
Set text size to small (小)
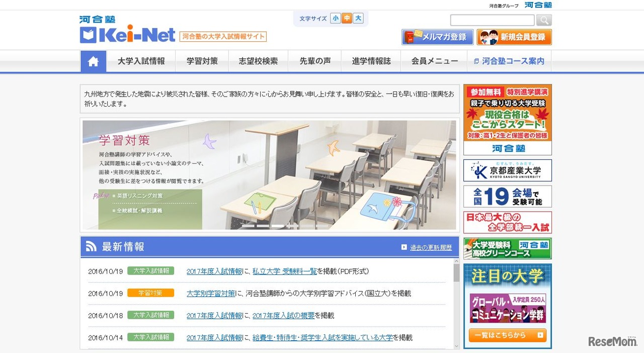point(336,19)
